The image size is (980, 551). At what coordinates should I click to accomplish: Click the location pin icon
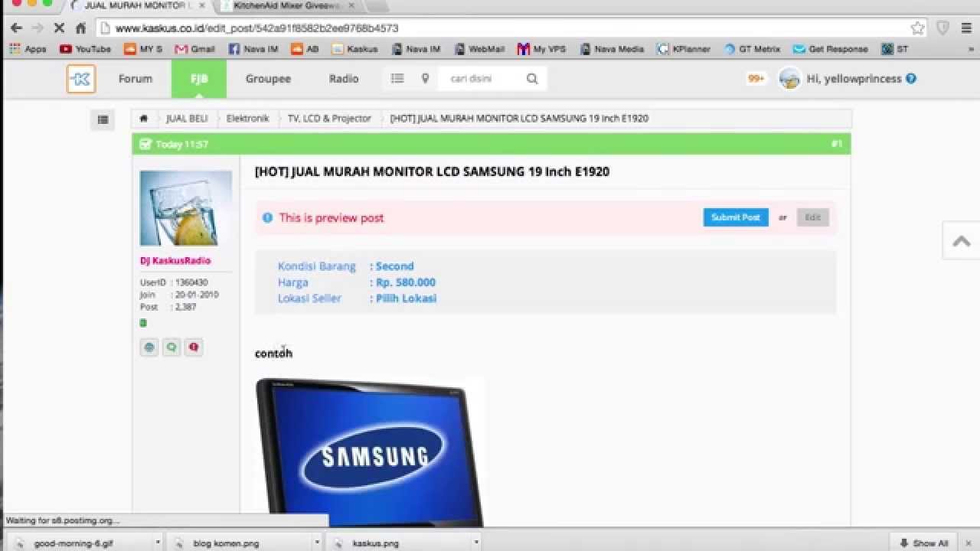[425, 79]
